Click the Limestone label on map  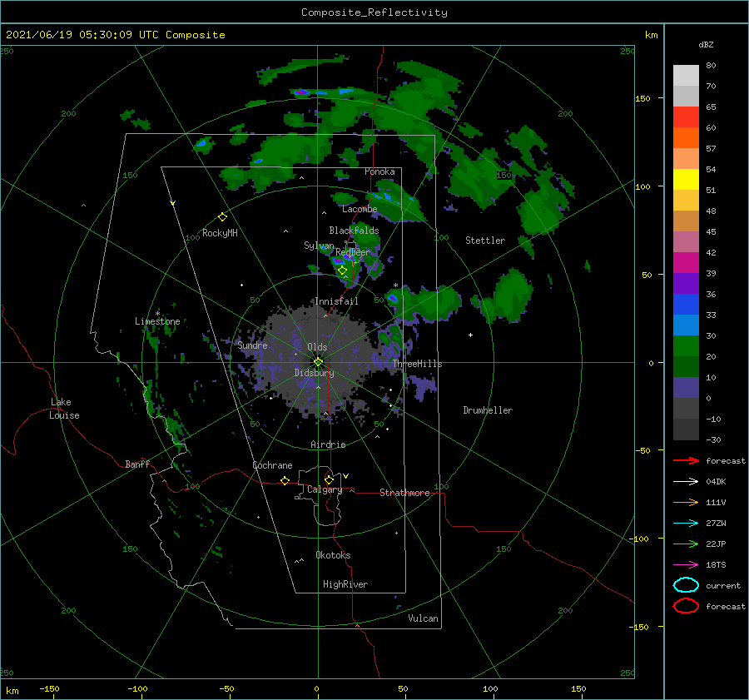click(157, 321)
